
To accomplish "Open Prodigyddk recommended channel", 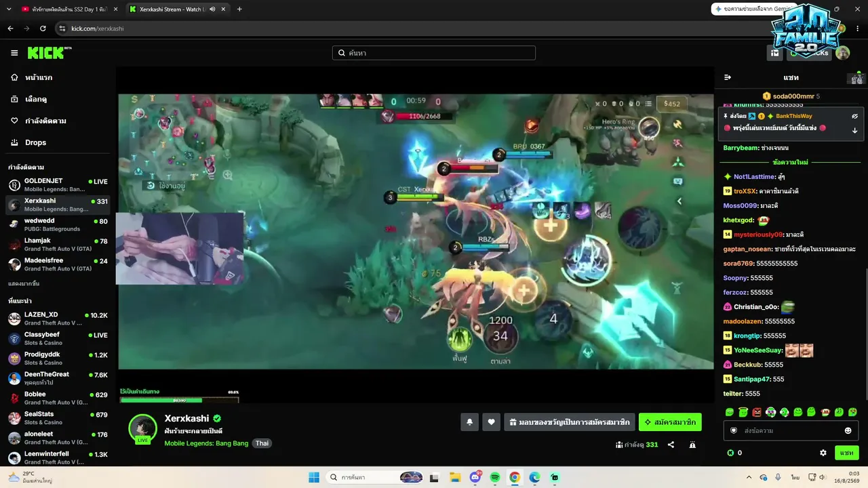I will 58,358.
